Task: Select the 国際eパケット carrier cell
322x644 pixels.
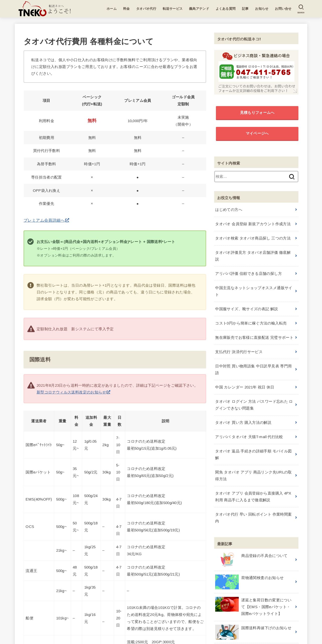Action: point(39,472)
